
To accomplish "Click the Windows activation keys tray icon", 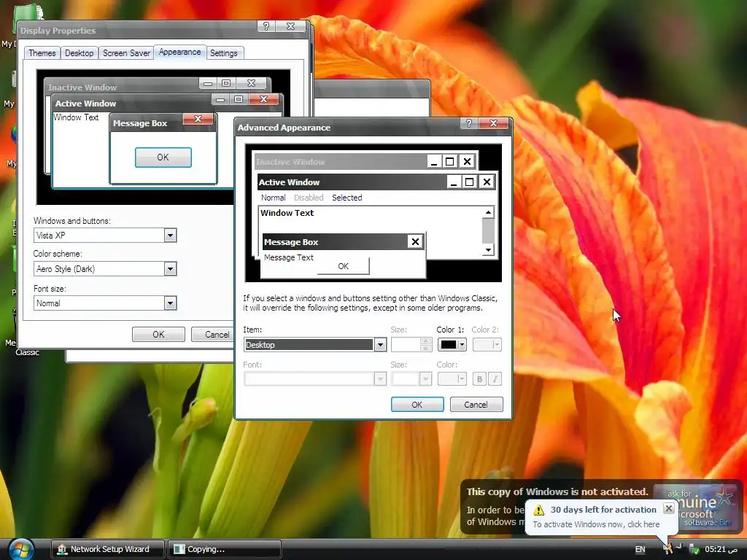I will [x=667, y=549].
